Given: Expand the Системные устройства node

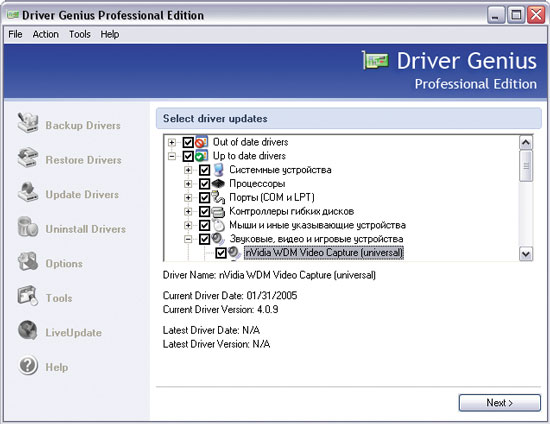Looking at the screenshot, I should pos(188,170).
